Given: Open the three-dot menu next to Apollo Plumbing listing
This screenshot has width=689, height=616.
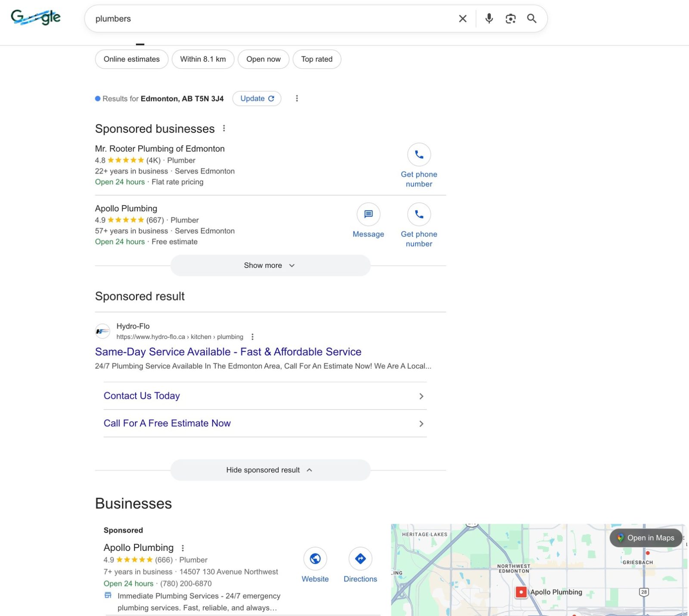Looking at the screenshot, I should pos(183,548).
